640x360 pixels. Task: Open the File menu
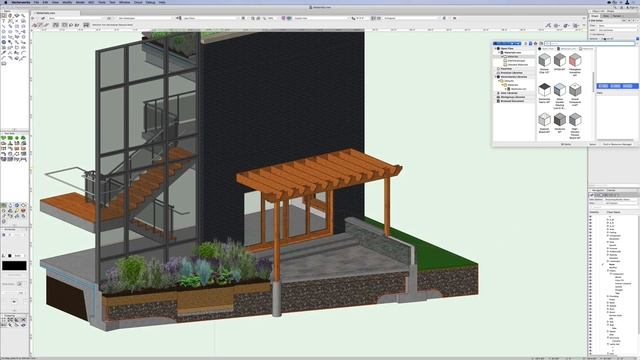coord(36,2)
